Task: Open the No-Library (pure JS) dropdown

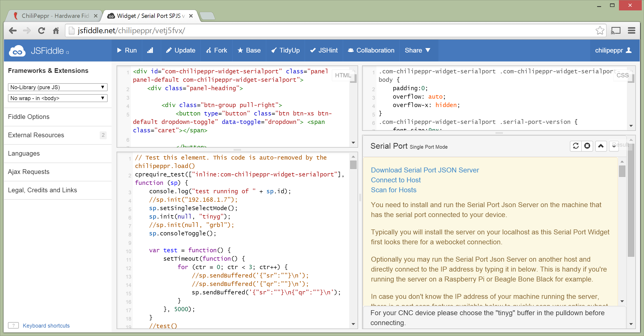Action: (58, 87)
